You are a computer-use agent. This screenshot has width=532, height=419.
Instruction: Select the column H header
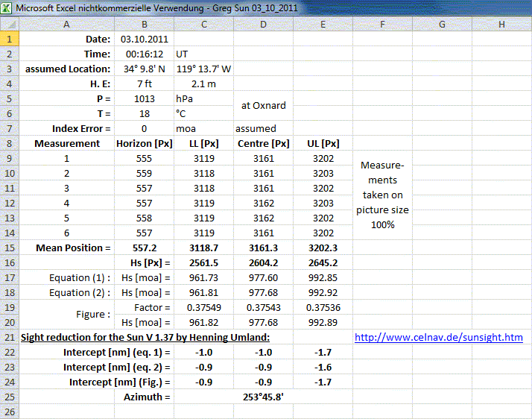coord(501,25)
